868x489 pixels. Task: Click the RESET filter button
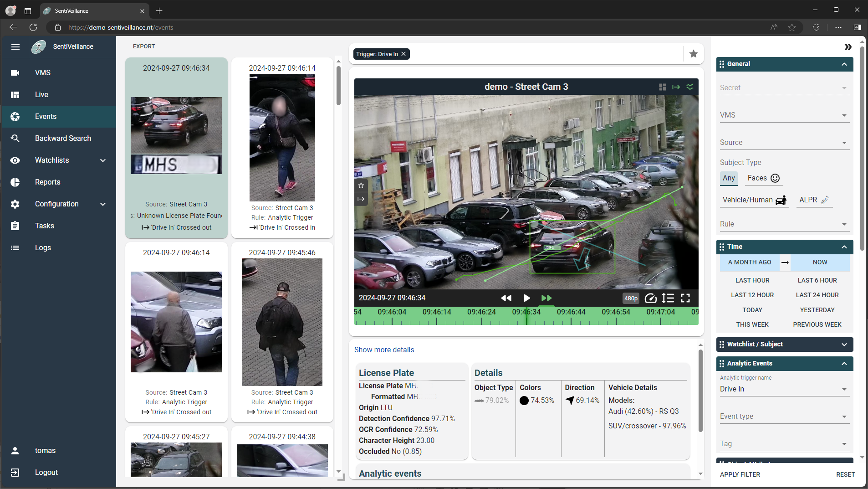(x=845, y=474)
